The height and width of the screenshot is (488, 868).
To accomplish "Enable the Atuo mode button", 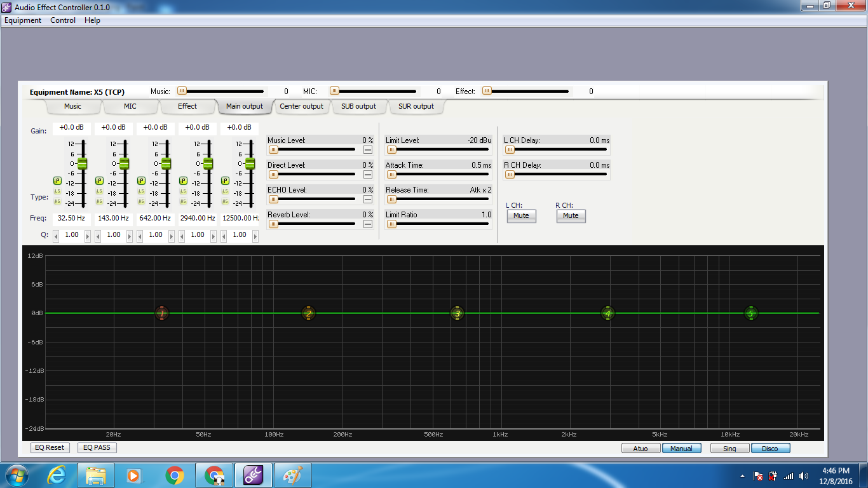I will (x=641, y=449).
